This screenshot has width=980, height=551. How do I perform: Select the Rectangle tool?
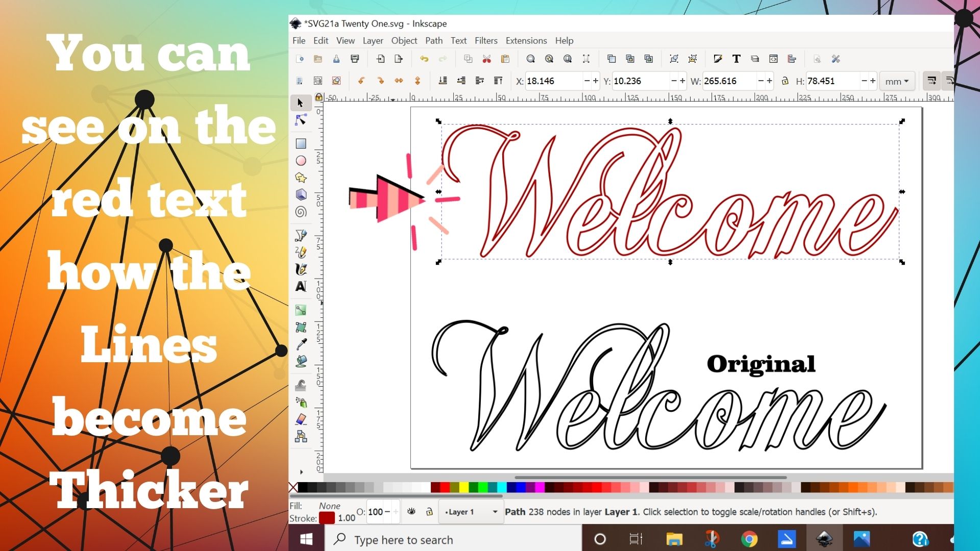coord(301,143)
